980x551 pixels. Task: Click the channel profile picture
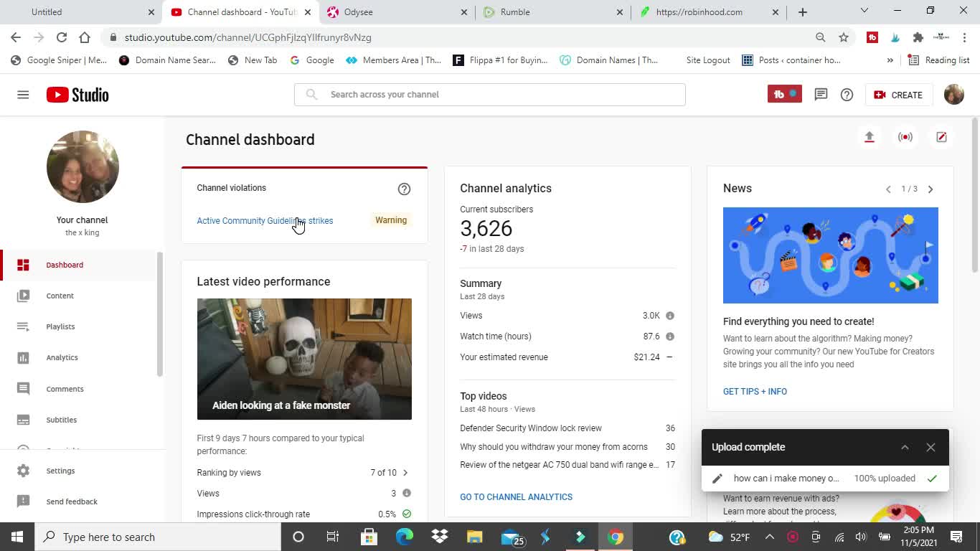[x=83, y=166]
